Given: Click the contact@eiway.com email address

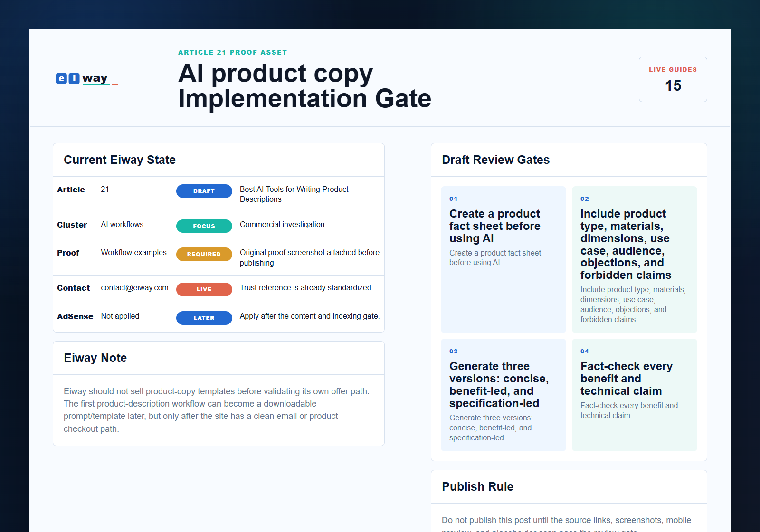Looking at the screenshot, I should pos(134,287).
